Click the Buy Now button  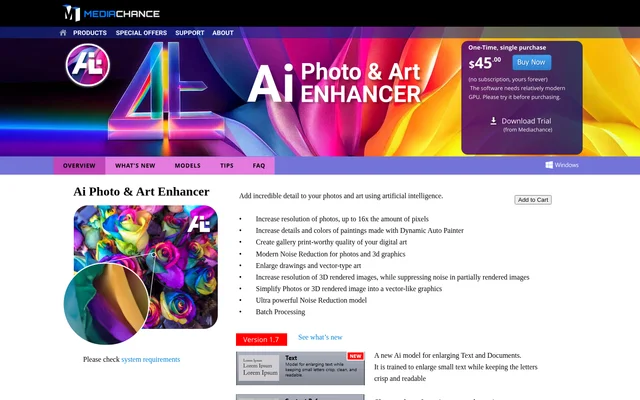coord(531,62)
